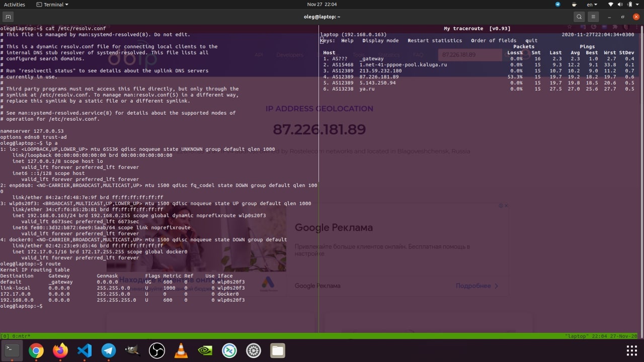Image resolution: width=644 pixels, height=362 pixels.
Task: Click the oleg@laptop: ~ window title
Action: [x=322, y=17]
